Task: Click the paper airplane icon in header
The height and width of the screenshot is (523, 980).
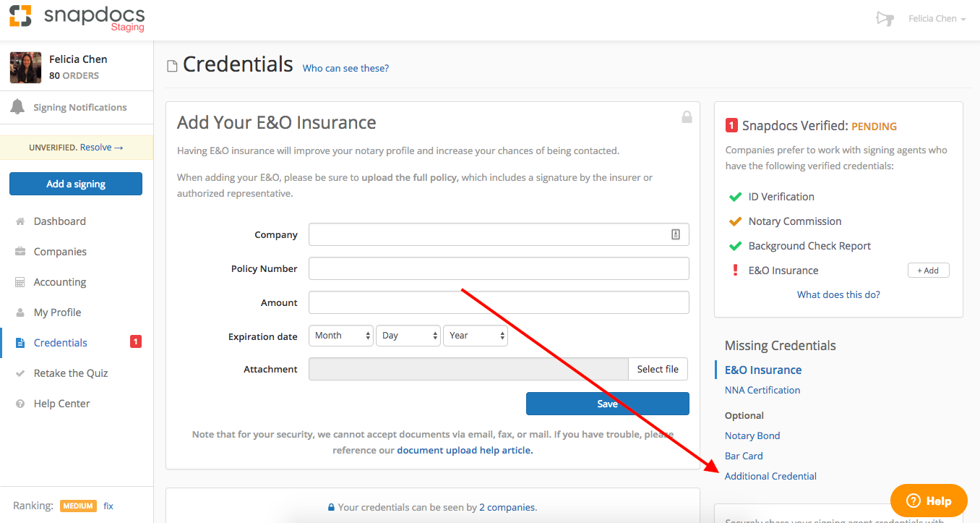Action: coord(885,19)
